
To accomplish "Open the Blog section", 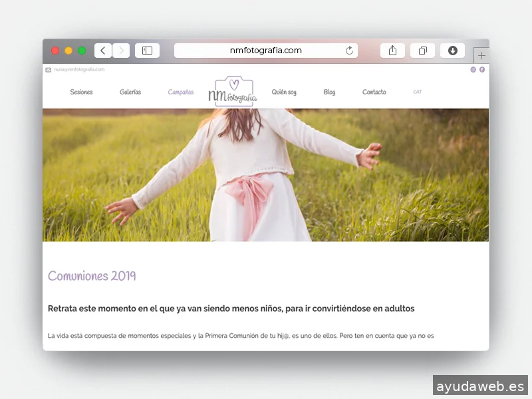I will 329,92.
